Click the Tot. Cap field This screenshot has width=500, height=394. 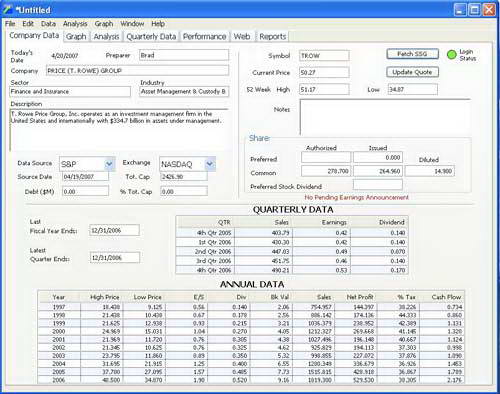click(184, 177)
